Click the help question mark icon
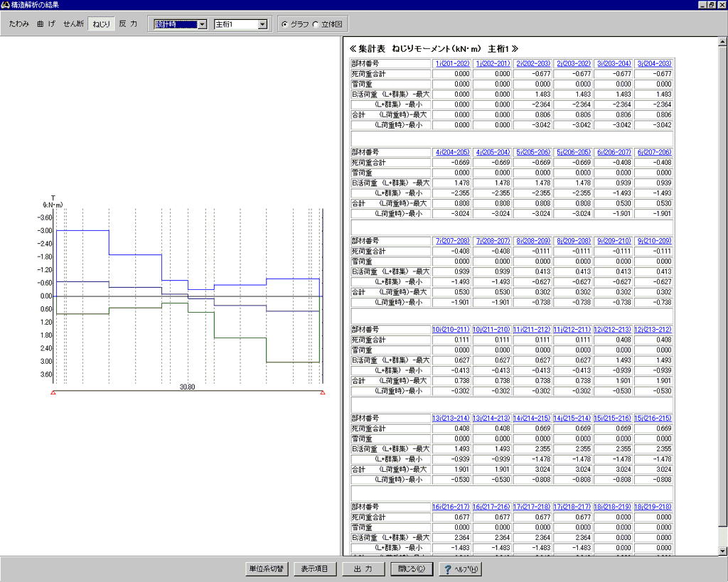The height and width of the screenshot is (582, 728). point(447,569)
